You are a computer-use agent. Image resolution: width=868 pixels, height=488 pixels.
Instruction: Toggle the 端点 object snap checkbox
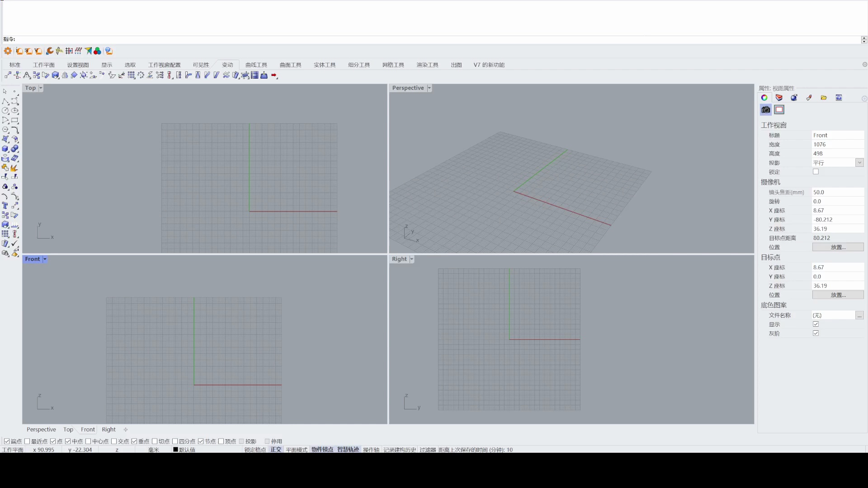pyautogui.click(x=6, y=441)
